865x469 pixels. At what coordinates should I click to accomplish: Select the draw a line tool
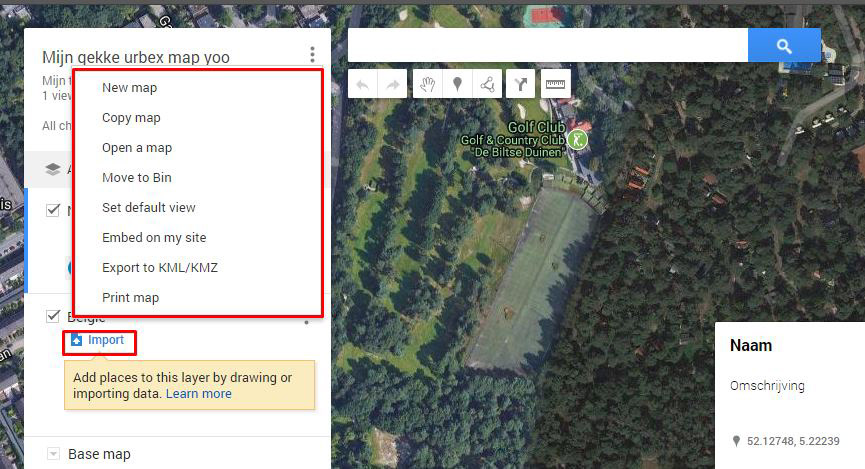488,84
